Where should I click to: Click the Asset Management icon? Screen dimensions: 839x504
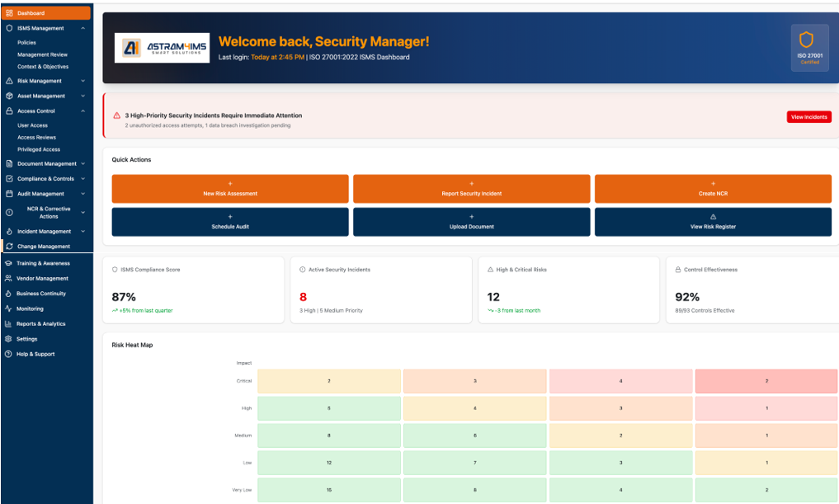8,96
